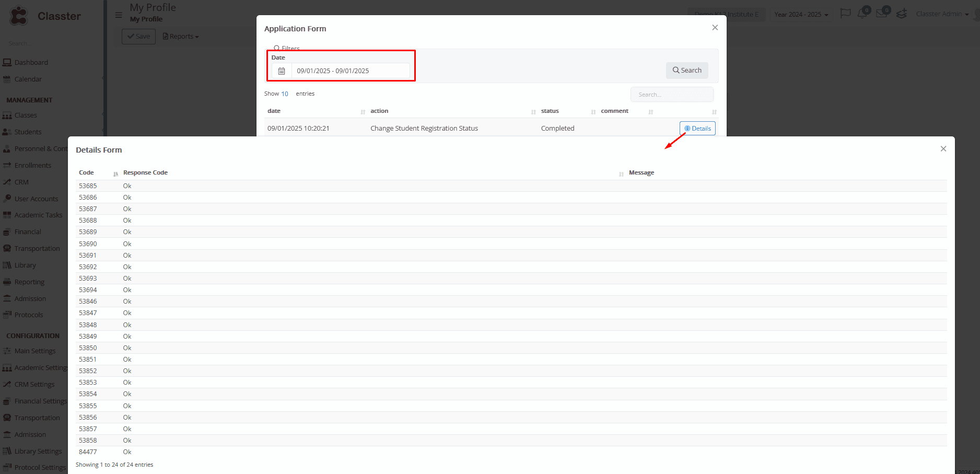This screenshot has width=980, height=474.
Task: Click the table Search box in Application Form
Action: pos(672,95)
